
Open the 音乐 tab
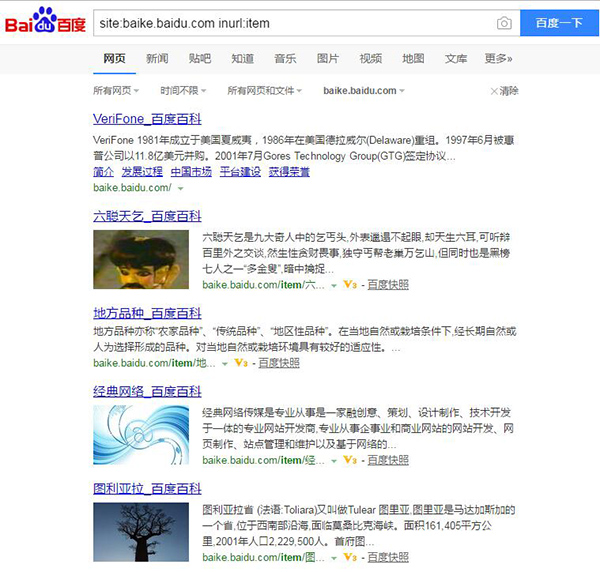point(285,59)
